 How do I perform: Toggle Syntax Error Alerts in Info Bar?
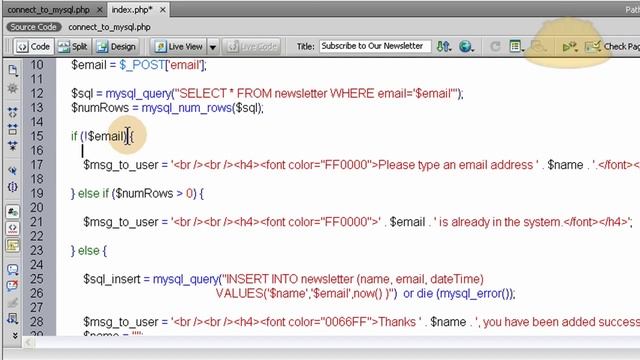[x=13, y=245]
